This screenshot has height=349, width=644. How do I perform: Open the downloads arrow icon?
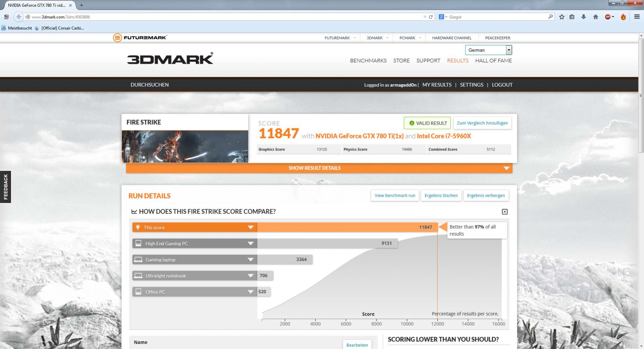(584, 17)
